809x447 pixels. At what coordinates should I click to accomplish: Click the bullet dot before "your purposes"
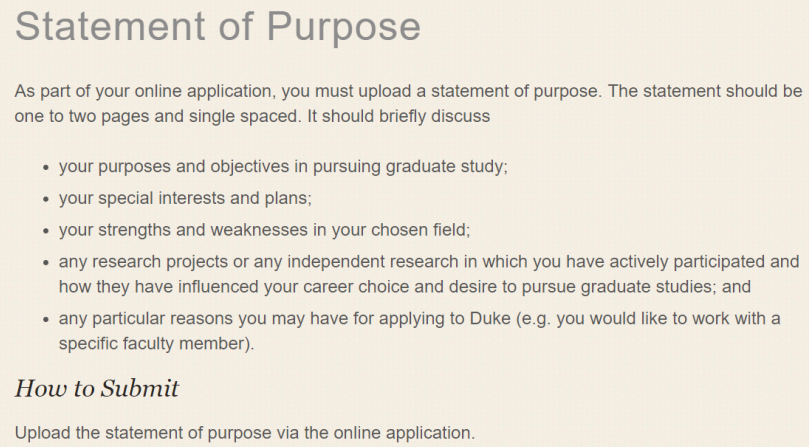coord(46,168)
